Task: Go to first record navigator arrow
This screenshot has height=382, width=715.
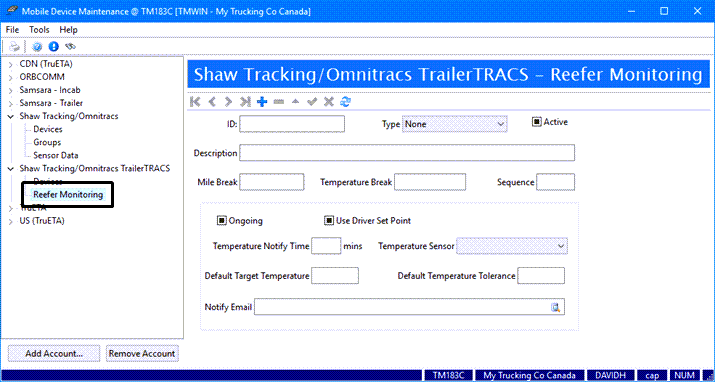Action: 195,102
